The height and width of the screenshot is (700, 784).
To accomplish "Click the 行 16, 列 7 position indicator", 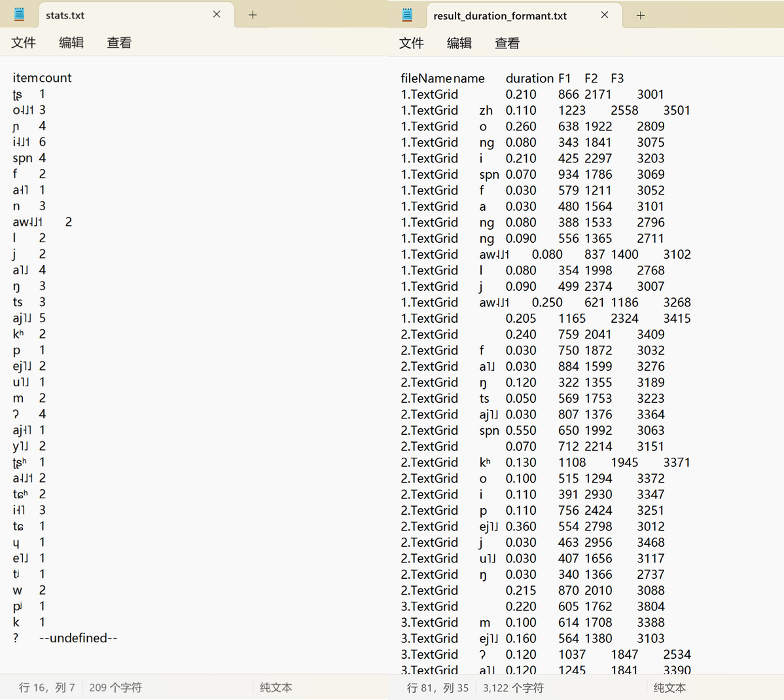I will click(46, 688).
